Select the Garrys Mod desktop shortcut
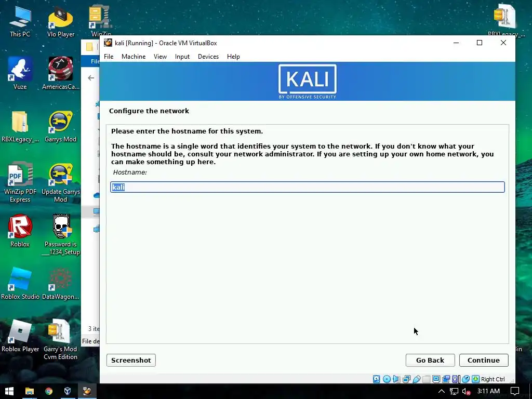The height and width of the screenshot is (399, 532). point(61,126)
